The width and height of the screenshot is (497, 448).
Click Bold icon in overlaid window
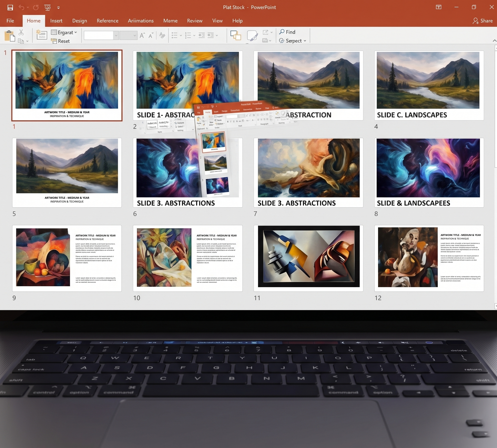tap(228, 121)
